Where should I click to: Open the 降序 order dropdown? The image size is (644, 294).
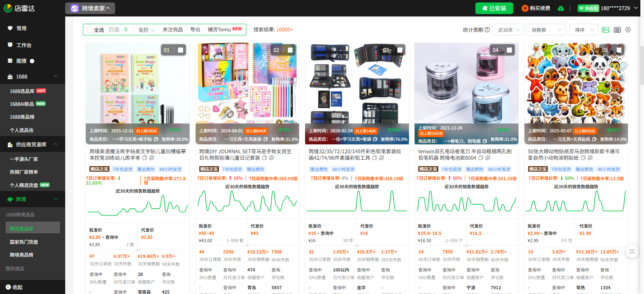[584, 30]
